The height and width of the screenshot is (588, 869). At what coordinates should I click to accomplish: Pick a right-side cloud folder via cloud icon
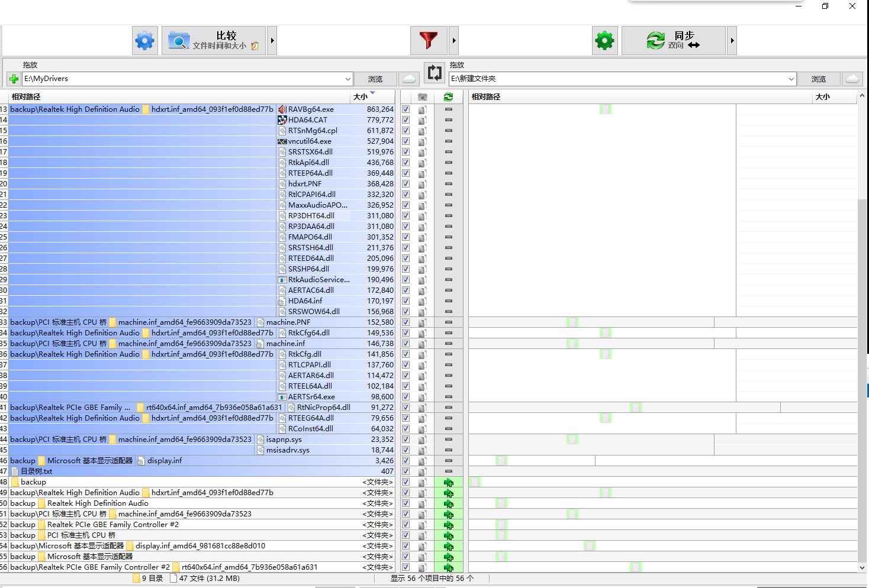coord(852,79)
